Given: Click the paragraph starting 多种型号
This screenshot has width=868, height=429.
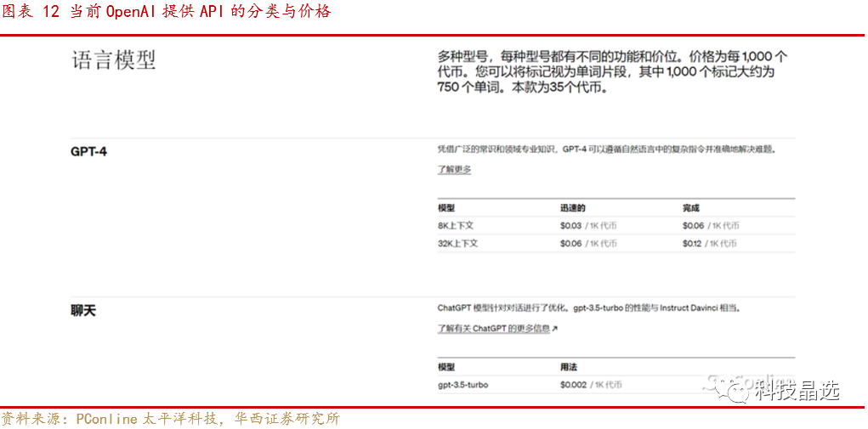Looking at the screenshot, I should click(x=613, y=72).
